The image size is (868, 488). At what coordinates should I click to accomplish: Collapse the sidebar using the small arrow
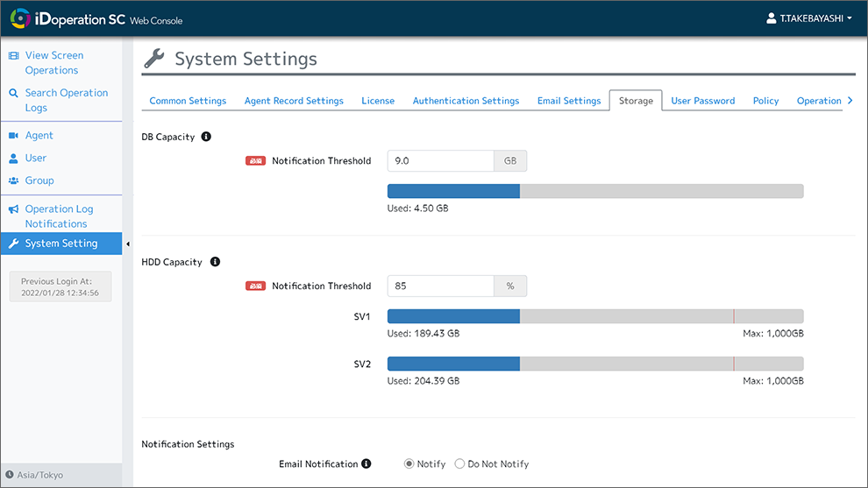[x=128, y=244]
